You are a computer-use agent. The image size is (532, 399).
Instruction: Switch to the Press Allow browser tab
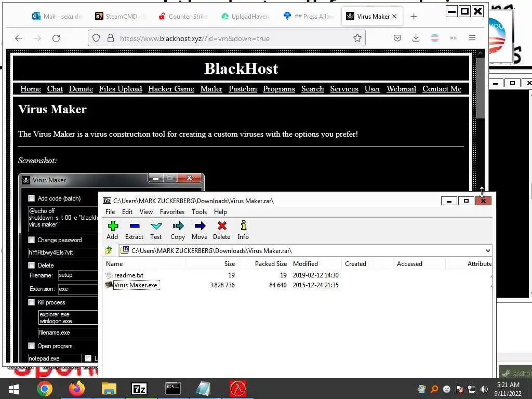pyautogui.click(x=310, y=16)
